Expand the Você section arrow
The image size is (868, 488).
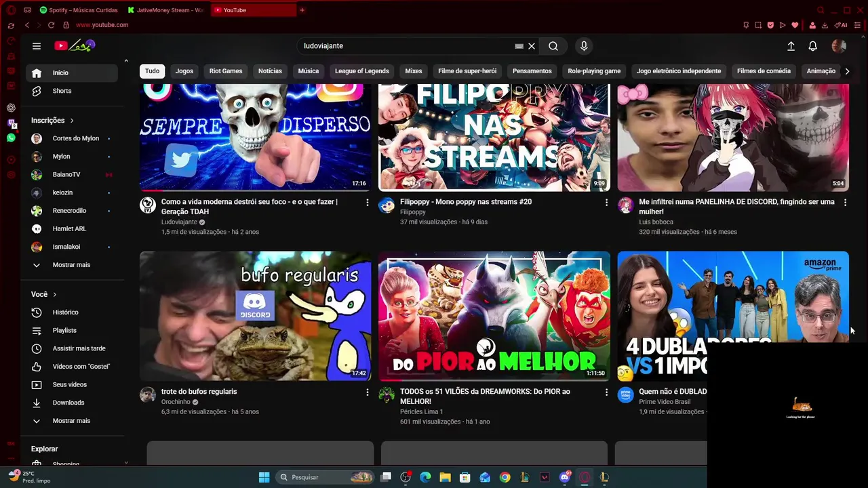click(54, 295)
